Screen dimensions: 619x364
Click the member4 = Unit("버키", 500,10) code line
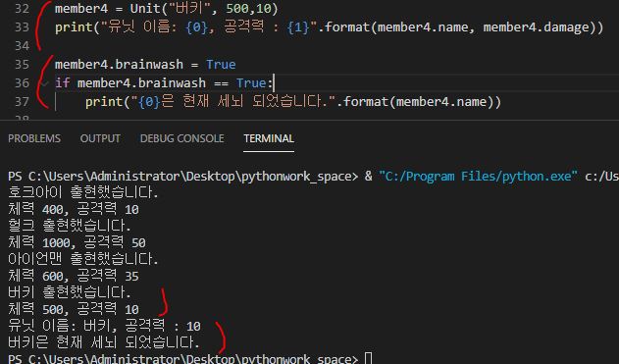[x=166, y=8]
